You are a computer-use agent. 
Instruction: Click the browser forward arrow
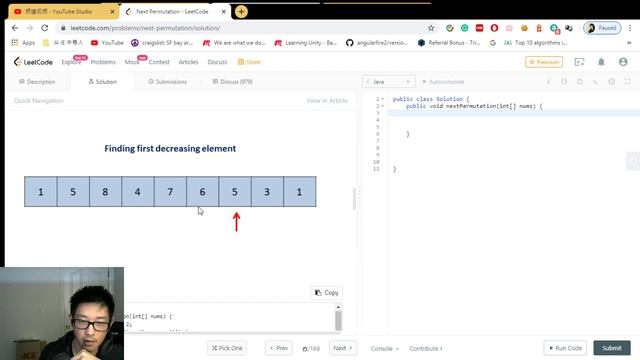pos(30,28)
